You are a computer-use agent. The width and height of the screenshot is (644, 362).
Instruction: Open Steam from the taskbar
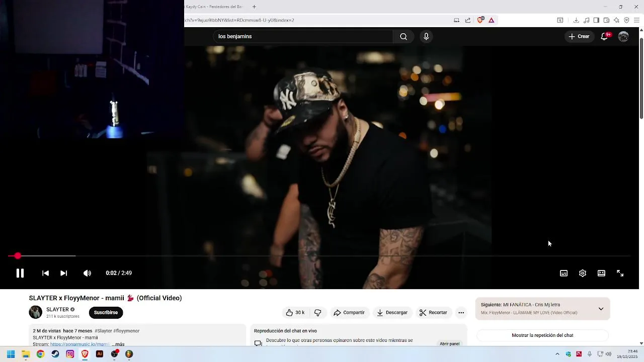[55, 354]
